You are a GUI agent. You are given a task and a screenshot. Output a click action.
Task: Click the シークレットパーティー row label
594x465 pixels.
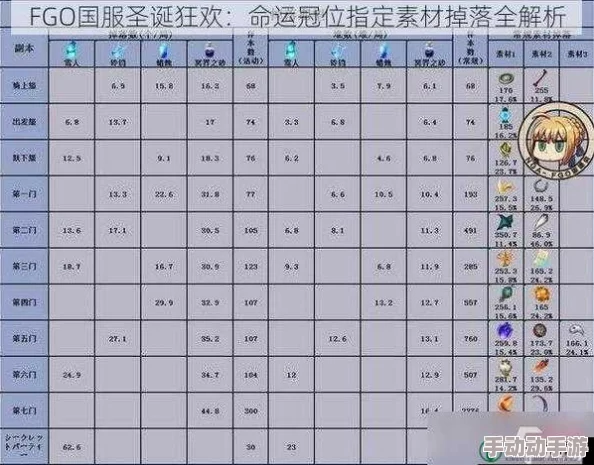click(x=24, y=445)
